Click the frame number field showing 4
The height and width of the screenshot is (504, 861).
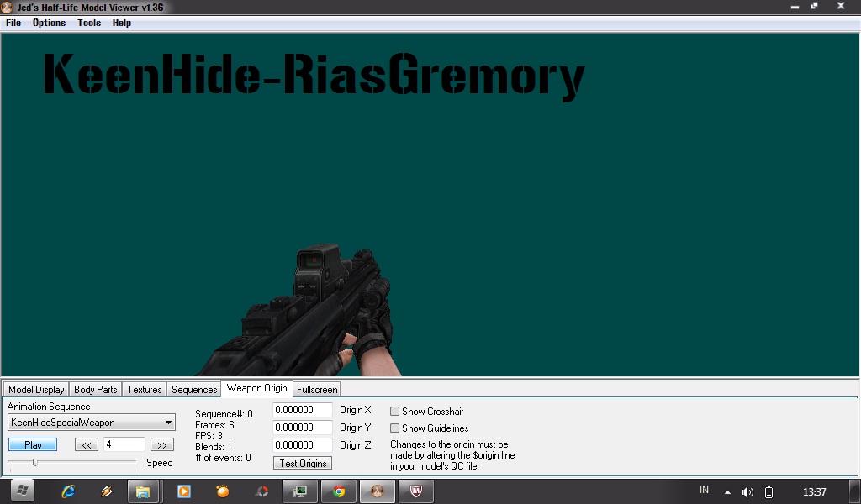pos(124,444)
